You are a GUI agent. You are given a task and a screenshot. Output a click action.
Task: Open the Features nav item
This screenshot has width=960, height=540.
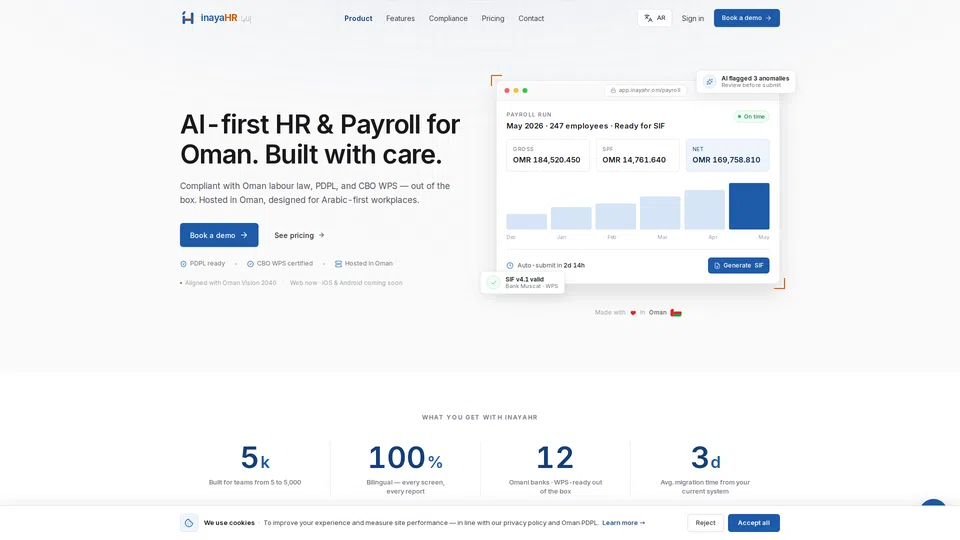point(400,18)
